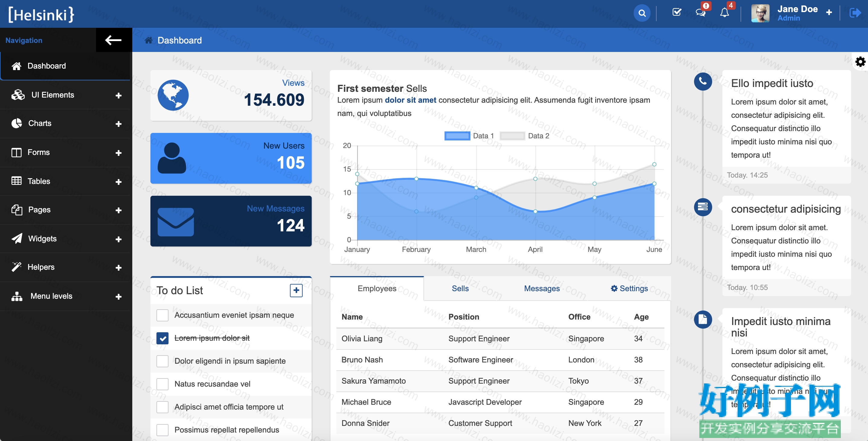868x441 pixels.
Task: Uncheck the 'Lorem ipsum dolor sit' to-do item
Action: 162,338
